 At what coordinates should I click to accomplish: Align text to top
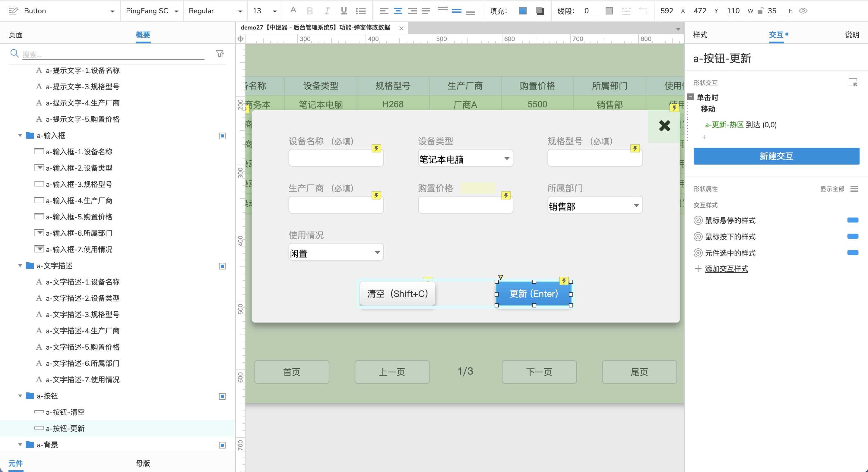click(442, 9)
